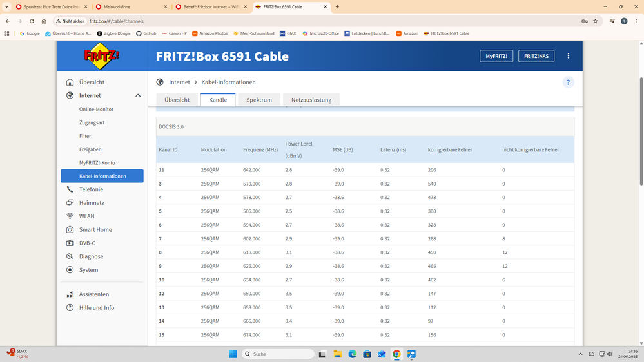Open Telefonie phone icon

point(70,189)
